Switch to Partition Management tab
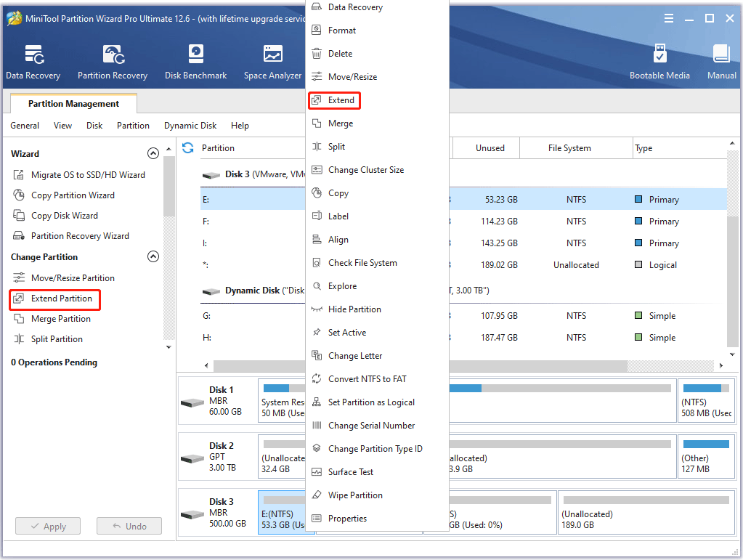The image size is (743, 560). click(73, 104)
